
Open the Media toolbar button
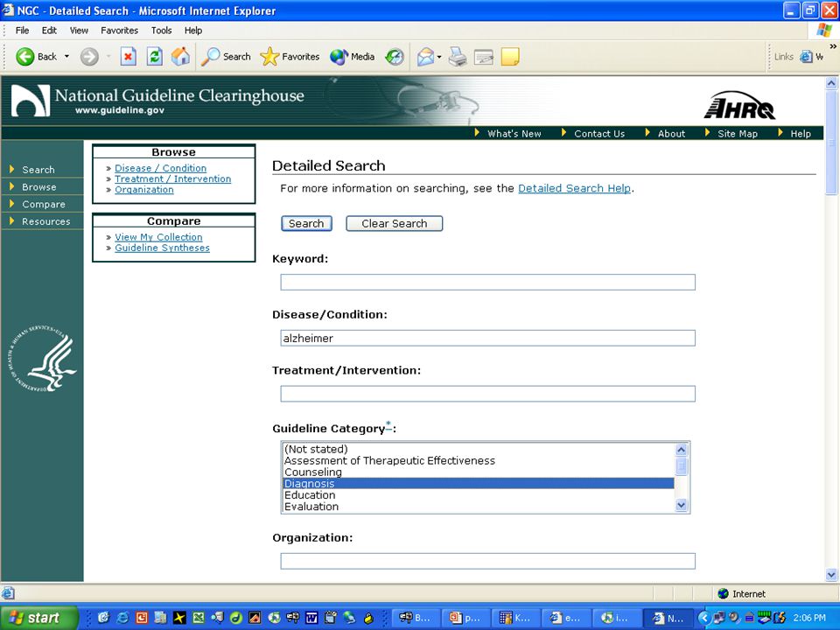pyautogui.click(x=352, y=56)
